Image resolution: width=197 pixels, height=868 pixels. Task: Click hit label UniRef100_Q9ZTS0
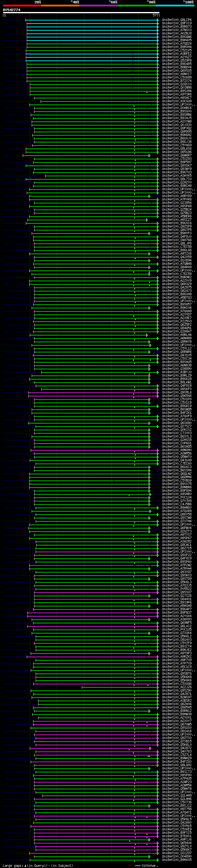[177, 738]
